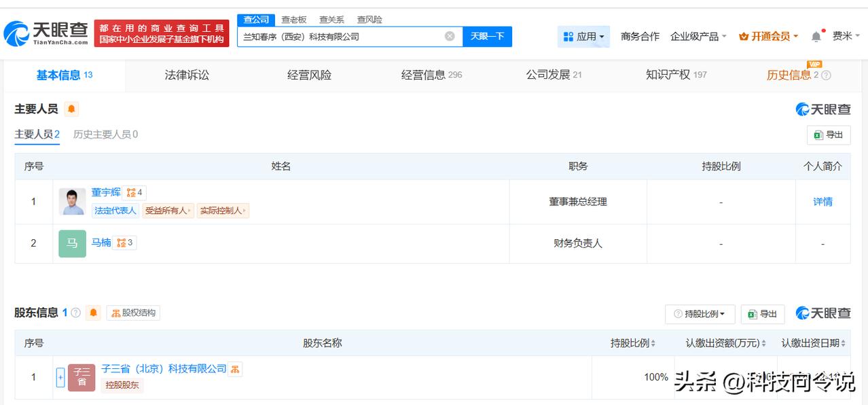Open the 持股比例 filter dropdown
This screenshot has height=405, width=868.
click(700, 314)
